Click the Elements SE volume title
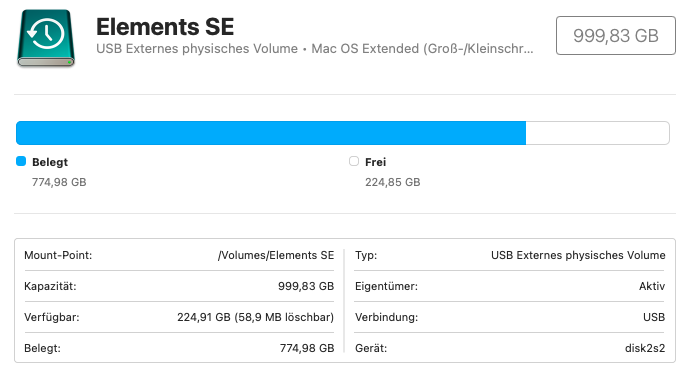 point(165,27)
